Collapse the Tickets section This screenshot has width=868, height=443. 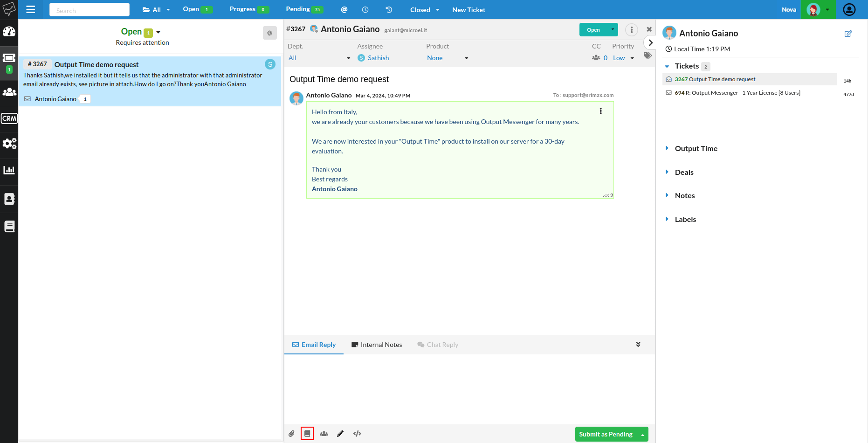coord(667,66)
